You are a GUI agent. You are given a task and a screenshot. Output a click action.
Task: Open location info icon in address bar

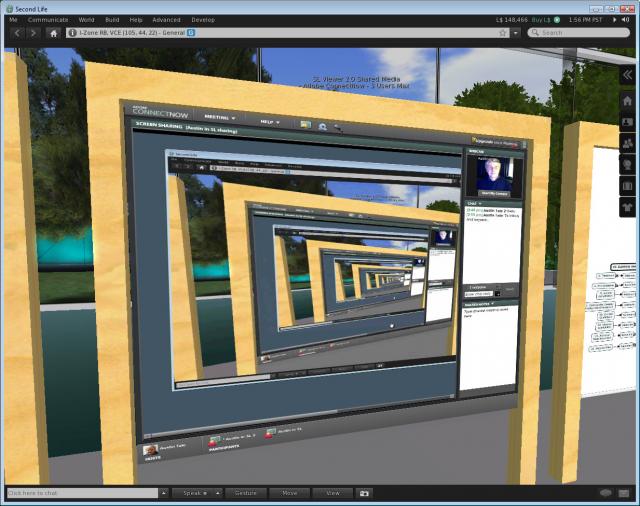click(72, 33)
